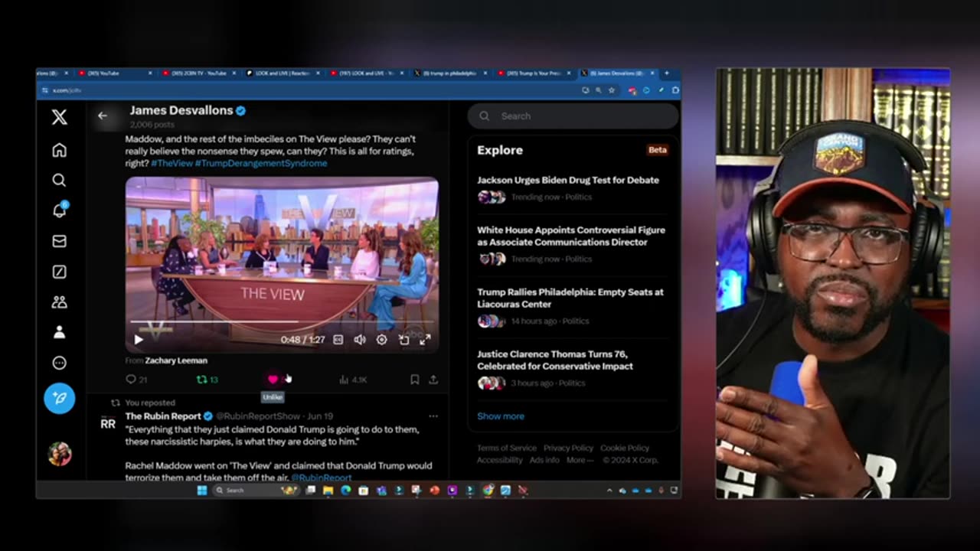
Task: Open the Home feed icon
Action: pos(59,150)
